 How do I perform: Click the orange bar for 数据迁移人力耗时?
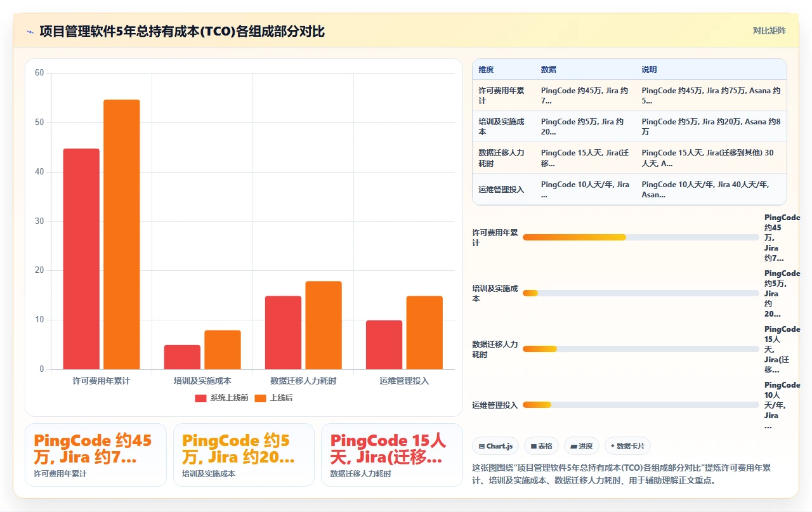tap(324, 325)
